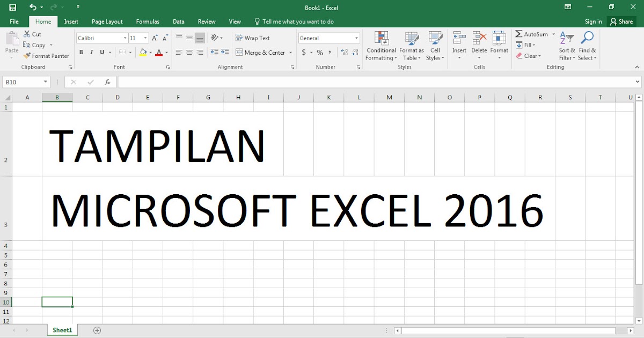This screenshot has height=338, width=644.
Task: Align cell text to the left
Action: (x=179, y=53)
